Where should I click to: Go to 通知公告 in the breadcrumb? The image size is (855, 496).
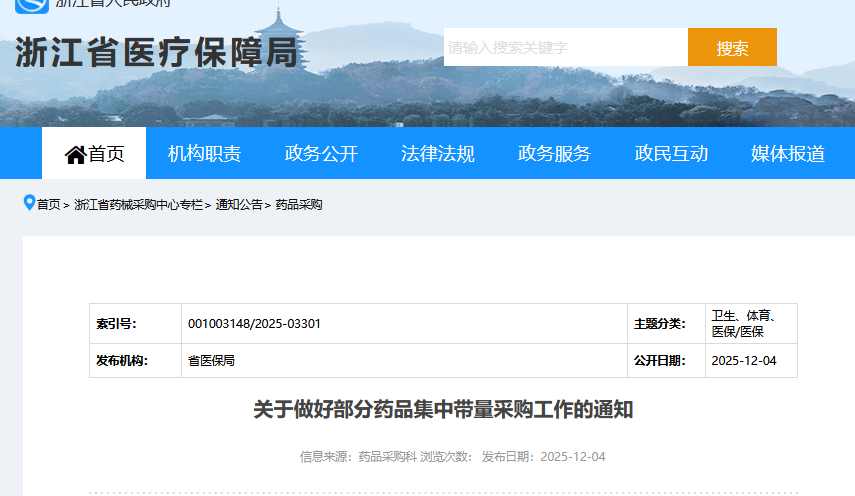coord(239,205)
